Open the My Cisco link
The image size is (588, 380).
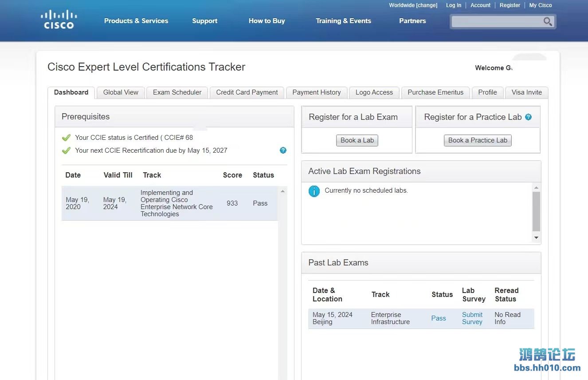(541, 5)
